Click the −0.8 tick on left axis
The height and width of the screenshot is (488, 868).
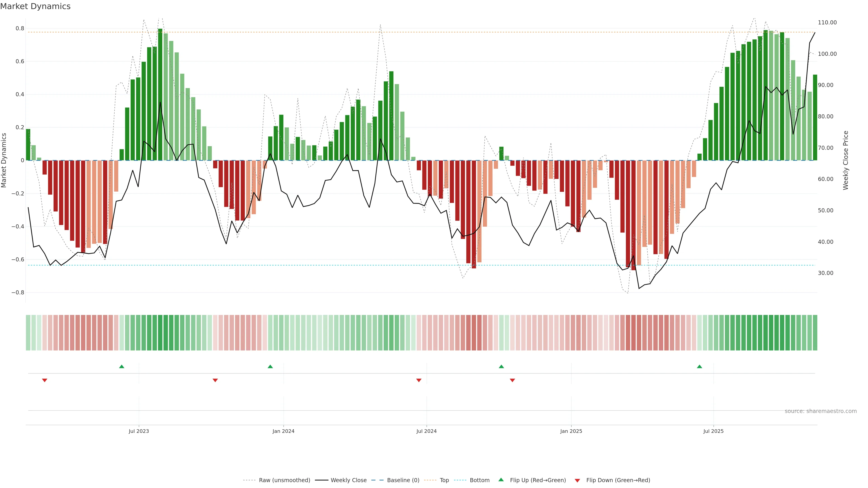point(18,292)
